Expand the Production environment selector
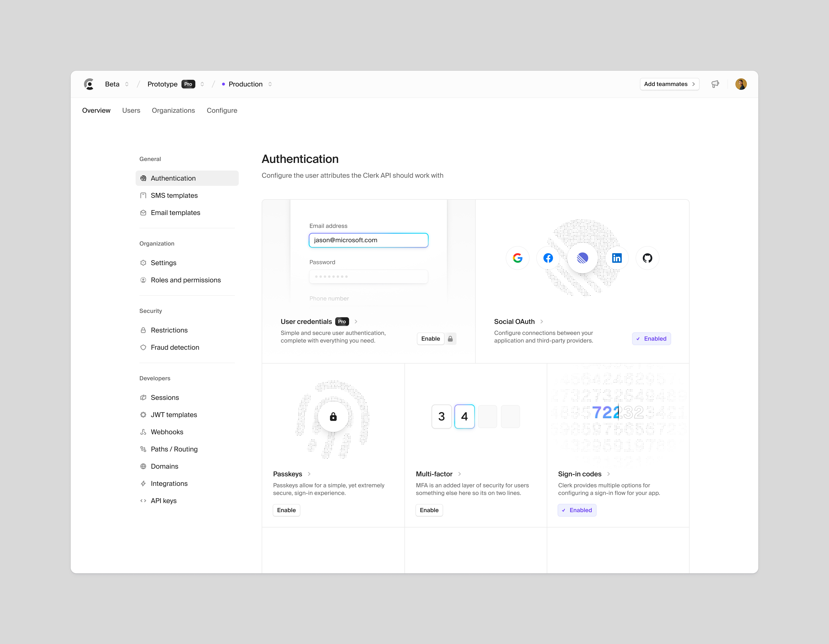Viewport: 829px width, 644px height. coord(270,84)
